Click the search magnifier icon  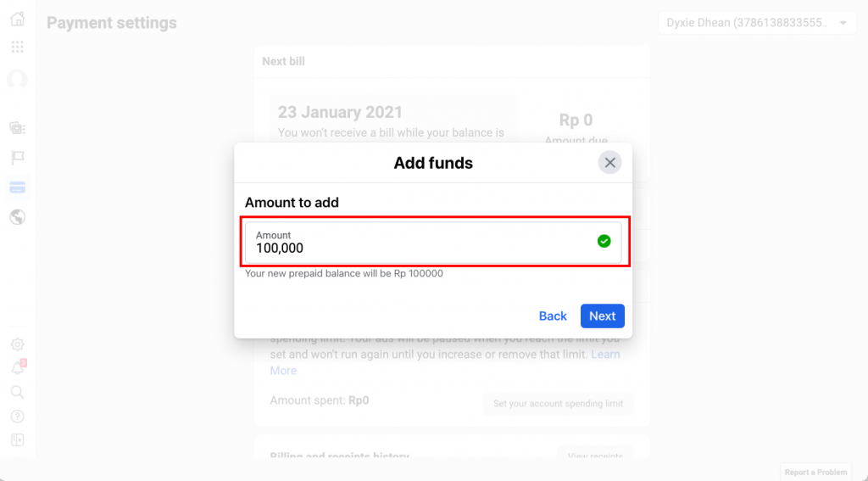[x=17, y=392]
